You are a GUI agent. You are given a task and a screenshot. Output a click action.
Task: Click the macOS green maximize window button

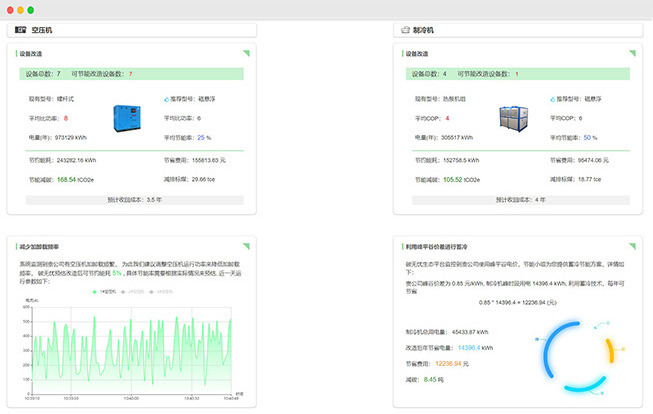(30, 10)
